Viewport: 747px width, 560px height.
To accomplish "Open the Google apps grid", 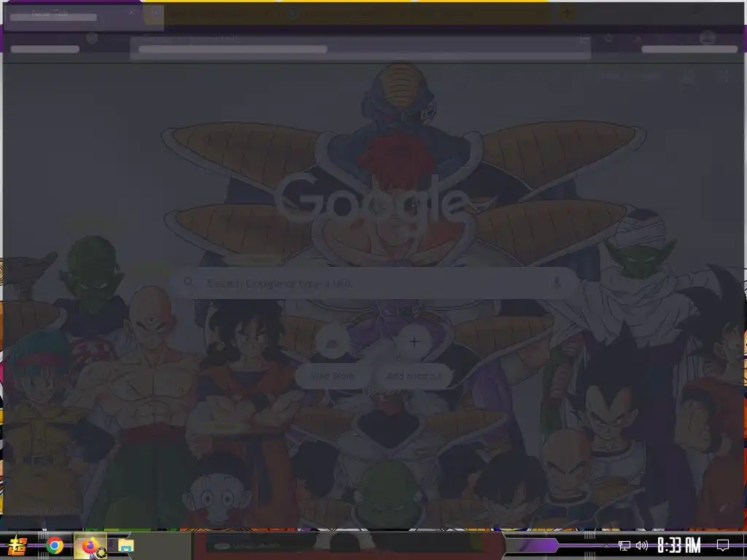I will pos(723,76).
